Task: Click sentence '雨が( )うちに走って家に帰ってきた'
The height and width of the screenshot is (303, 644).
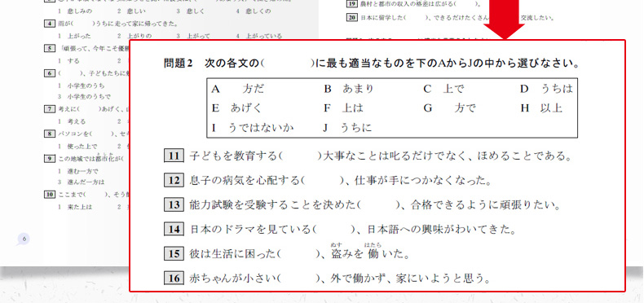Action: (118, 23)
